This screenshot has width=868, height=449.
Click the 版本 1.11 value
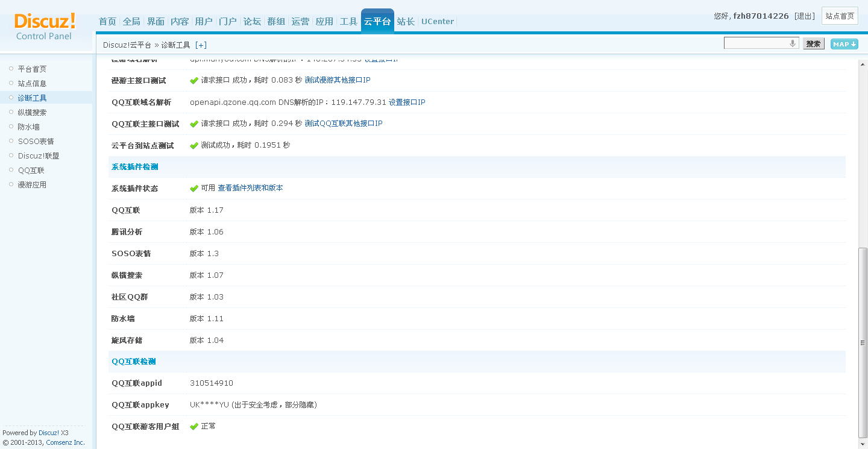click(207, 319)
